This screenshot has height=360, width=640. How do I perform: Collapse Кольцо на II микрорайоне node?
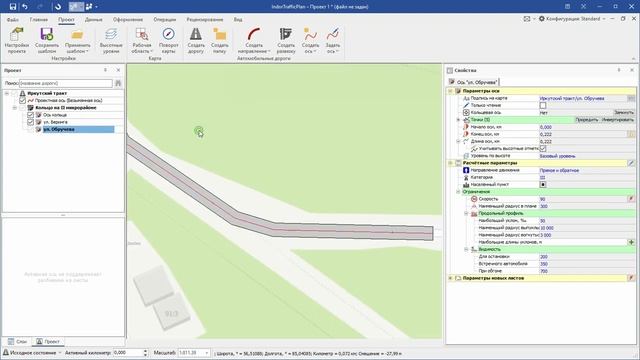pos(14,108)
